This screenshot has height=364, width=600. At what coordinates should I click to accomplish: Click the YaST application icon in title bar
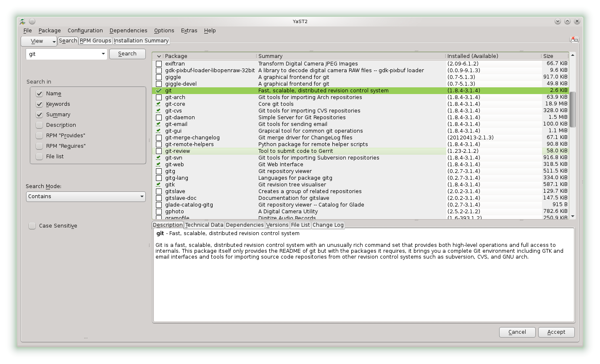[x=23, y=21]
